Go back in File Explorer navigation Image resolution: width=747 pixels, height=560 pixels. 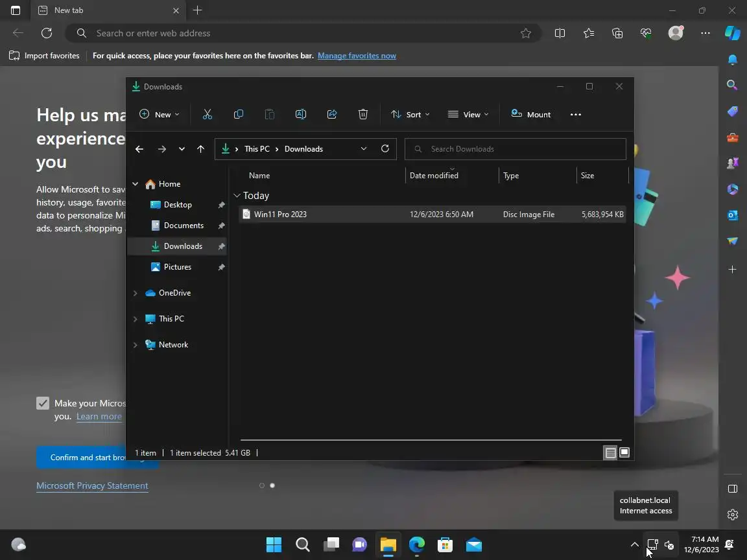[139, 149]
